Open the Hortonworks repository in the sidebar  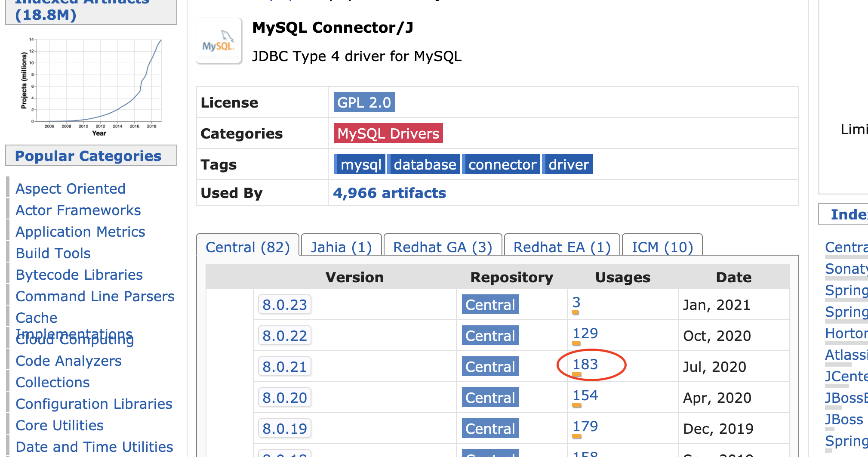pos(846,333)
